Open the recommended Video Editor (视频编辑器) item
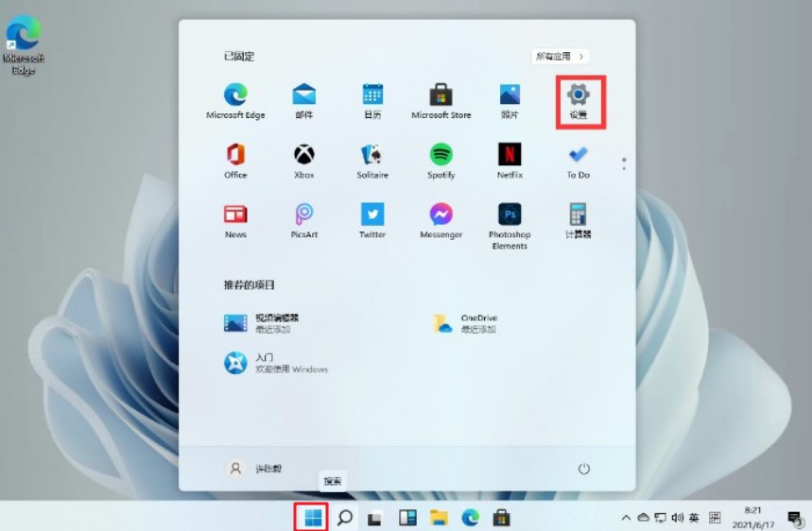The height and width of the screenshot is (531, 812). pos(262,323)
